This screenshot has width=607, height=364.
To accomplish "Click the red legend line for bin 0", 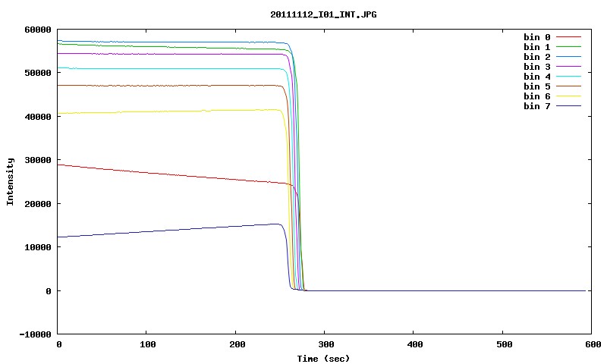I will (568, 37).
